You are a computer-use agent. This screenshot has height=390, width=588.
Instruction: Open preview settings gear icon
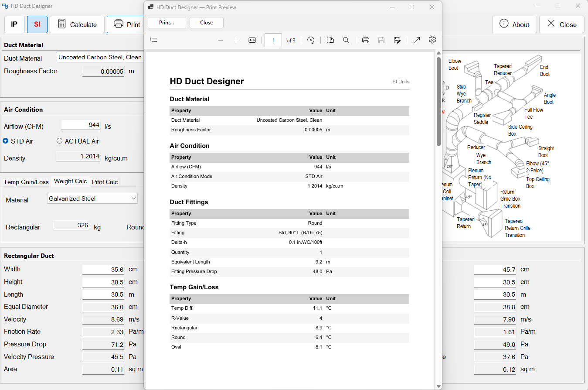(432, 40)
